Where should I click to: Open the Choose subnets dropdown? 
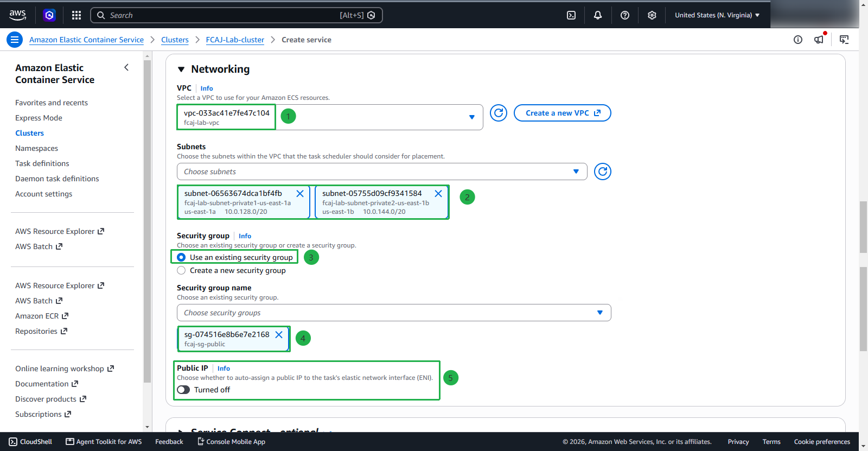(x=382, y=171)
